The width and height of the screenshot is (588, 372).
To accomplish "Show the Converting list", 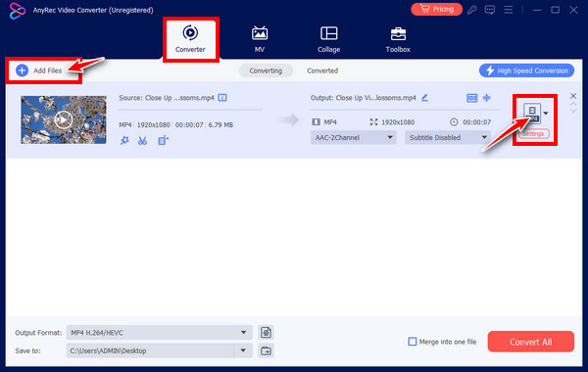I will pyautogui.click(x=266, y=70).
